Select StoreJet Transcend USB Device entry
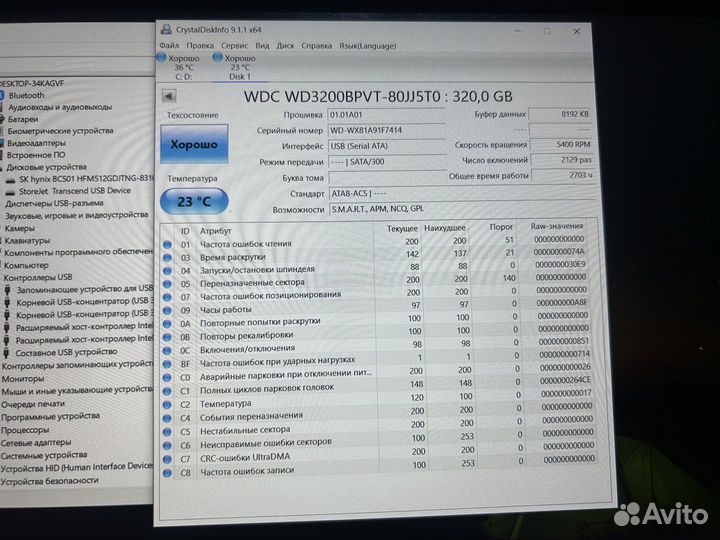 point(75,191)
